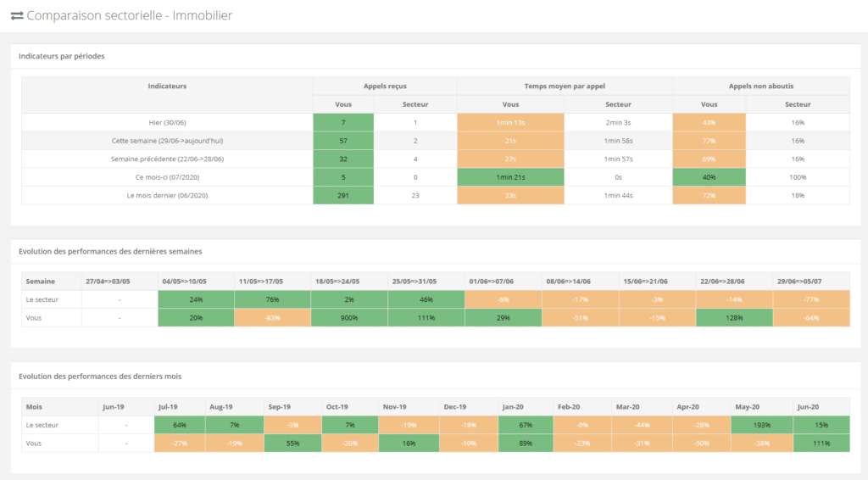Screen dimensions: 868x480
Task: Click the sector '64%' cell for Jul-19
Action: pos(180,425)
